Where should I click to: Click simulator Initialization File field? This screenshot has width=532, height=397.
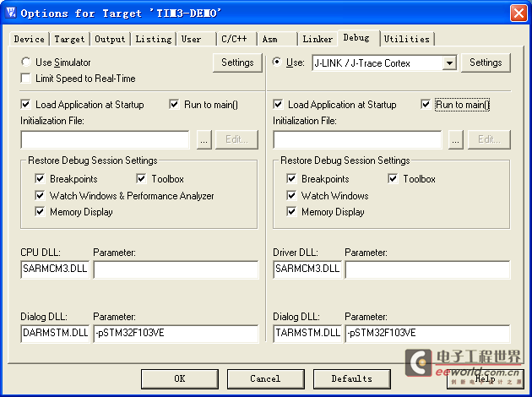[105, 139]
